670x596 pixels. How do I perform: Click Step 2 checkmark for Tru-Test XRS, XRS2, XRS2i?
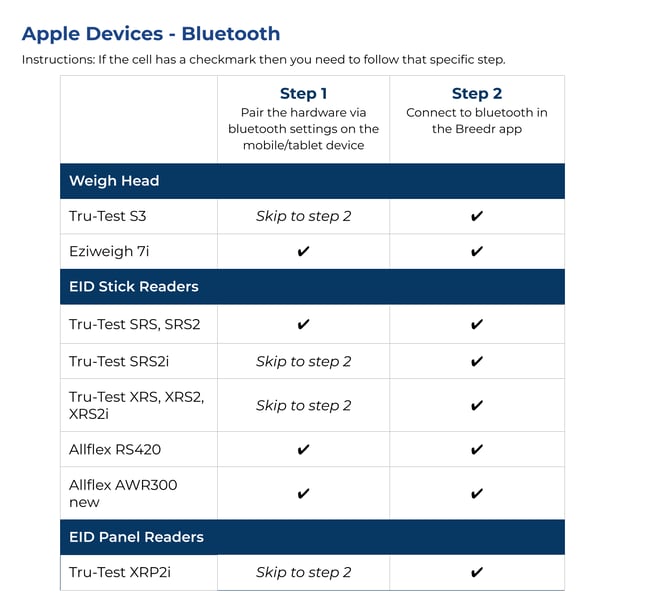pyautogui.click(x=477, y=406)
